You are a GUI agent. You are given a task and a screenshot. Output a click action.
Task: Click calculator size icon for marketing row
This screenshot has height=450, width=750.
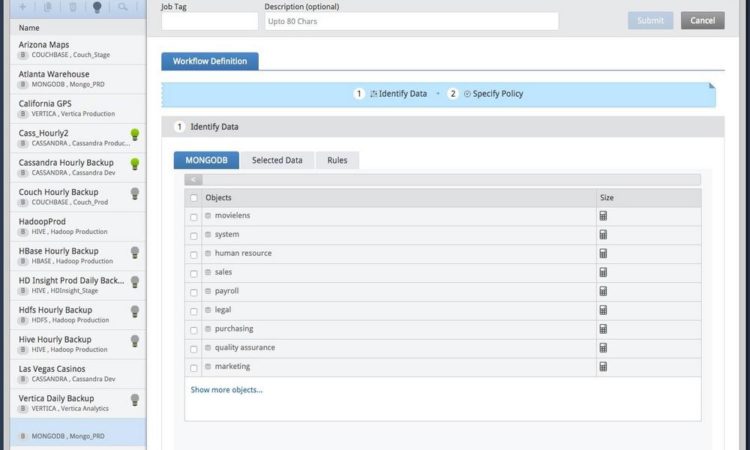click(x=603, y=367)
